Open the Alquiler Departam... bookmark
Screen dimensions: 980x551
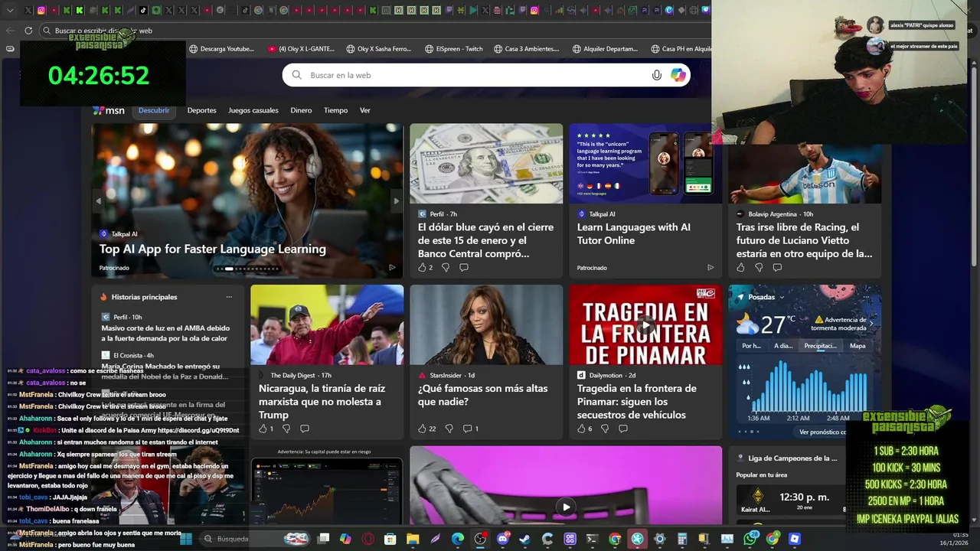[605, 49]
